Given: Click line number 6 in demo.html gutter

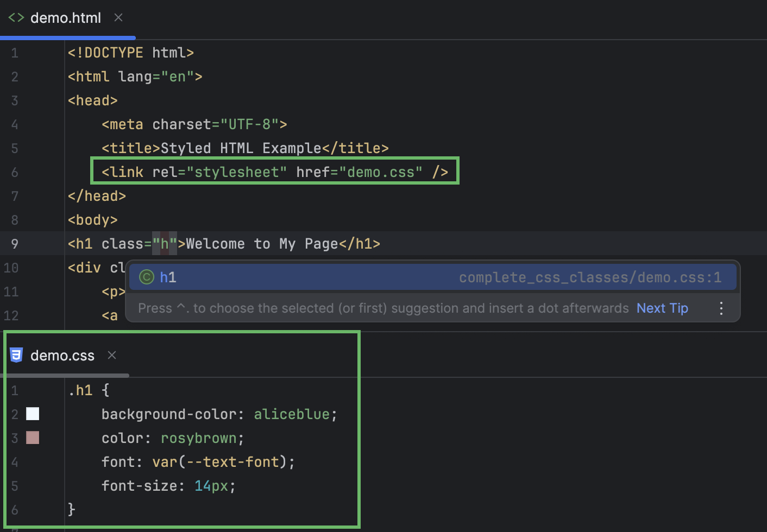Looking at the screenshot, I should point(15,172).
